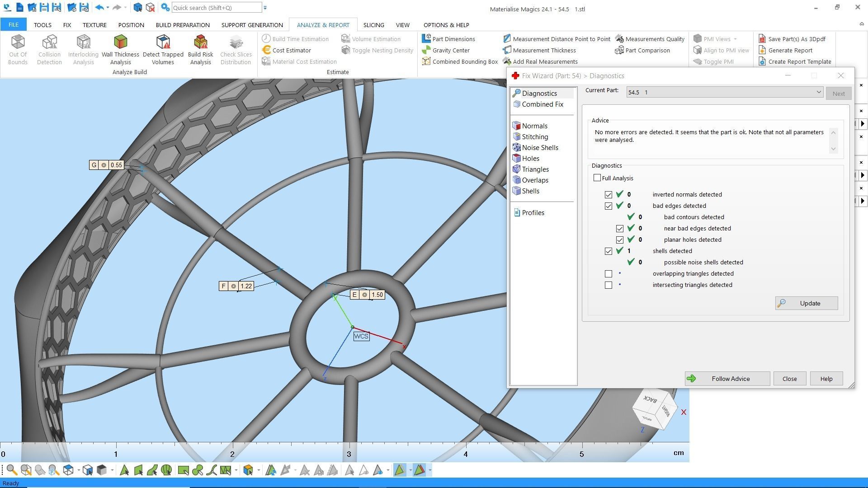Launch Build Risk Analysis
Viewport: 868px width, 488px height.
[x=200, y=49]
